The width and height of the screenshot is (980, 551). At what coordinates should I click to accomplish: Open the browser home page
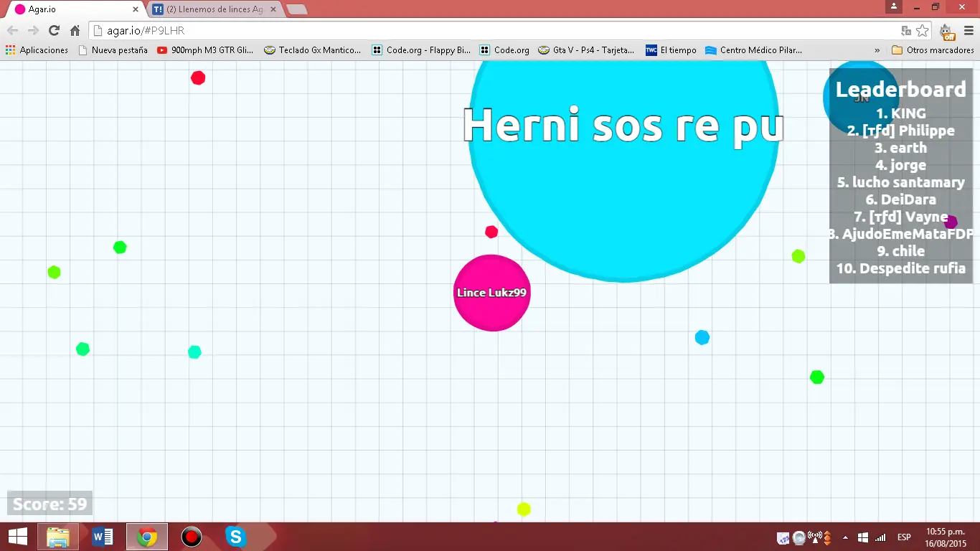click(75, 30)
